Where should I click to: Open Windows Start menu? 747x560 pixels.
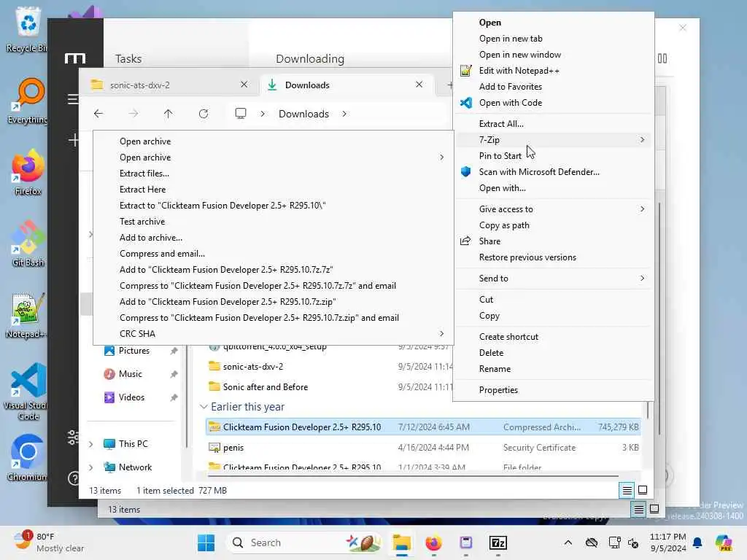(206, 542)
